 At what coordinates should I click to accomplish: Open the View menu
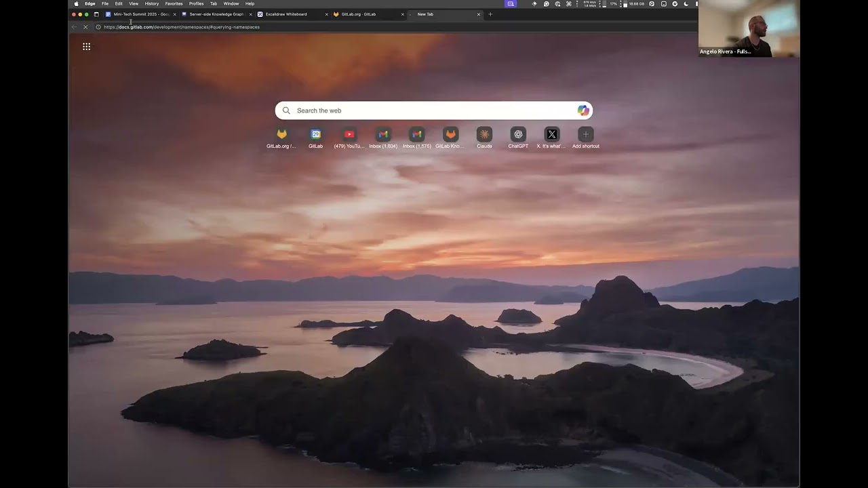(134, 3)
